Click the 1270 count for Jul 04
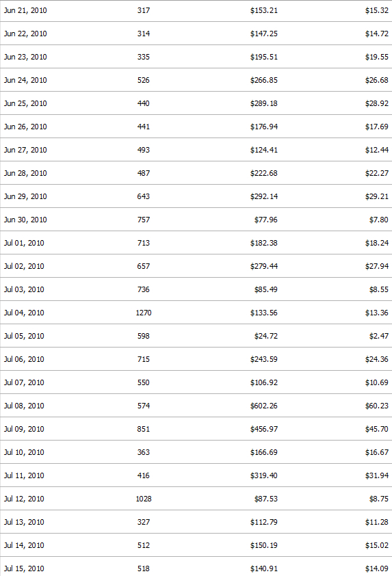Image resolution: width=392 pixels, height=576 pixels. tap(143, 313)
